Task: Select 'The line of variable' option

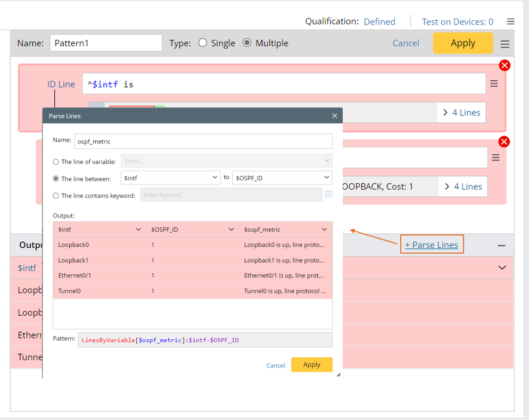Action: tap(56, 162)
